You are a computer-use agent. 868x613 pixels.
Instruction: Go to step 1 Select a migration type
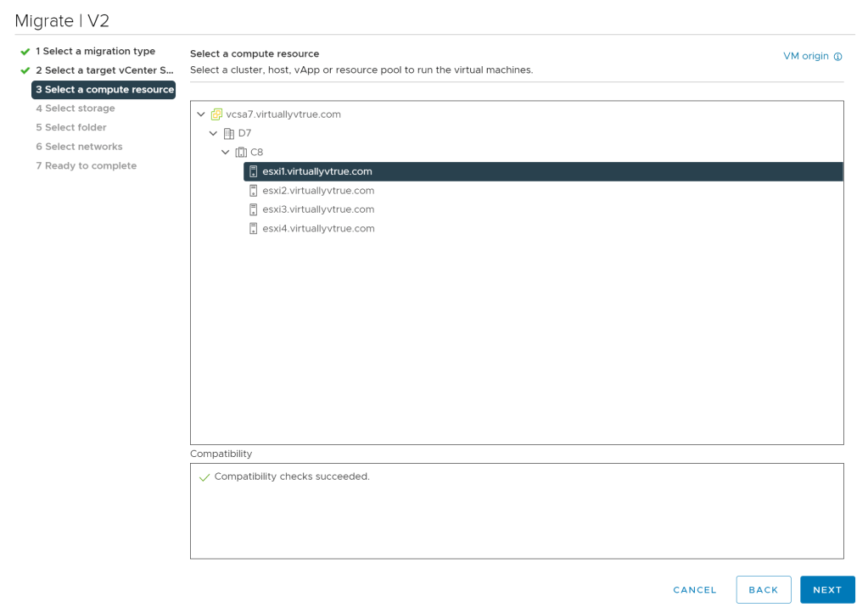[95, 52]
